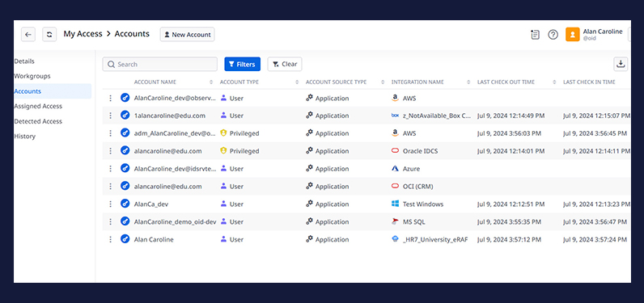Sort by Last Check Out Time arrows

pos(554,82)
